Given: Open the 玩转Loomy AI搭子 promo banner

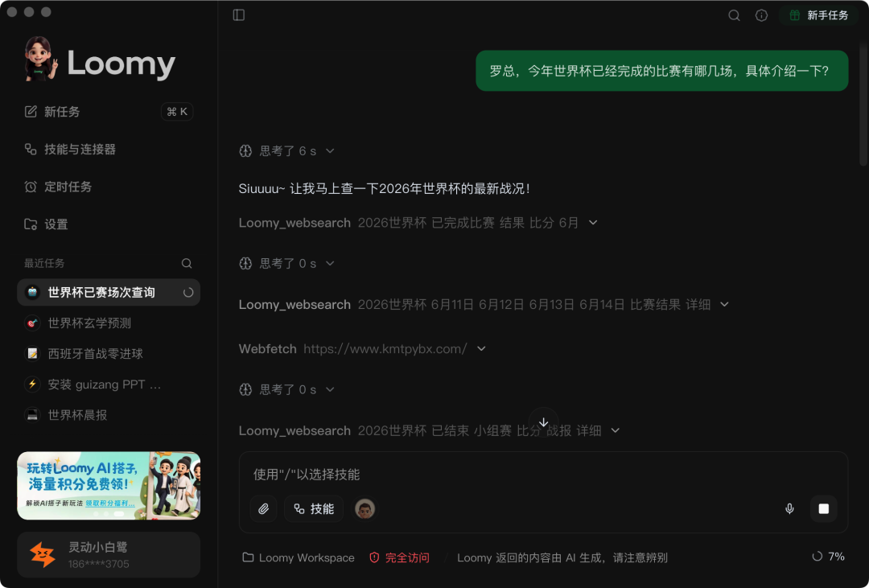Looking at the screenshot, I should [109, 486].
